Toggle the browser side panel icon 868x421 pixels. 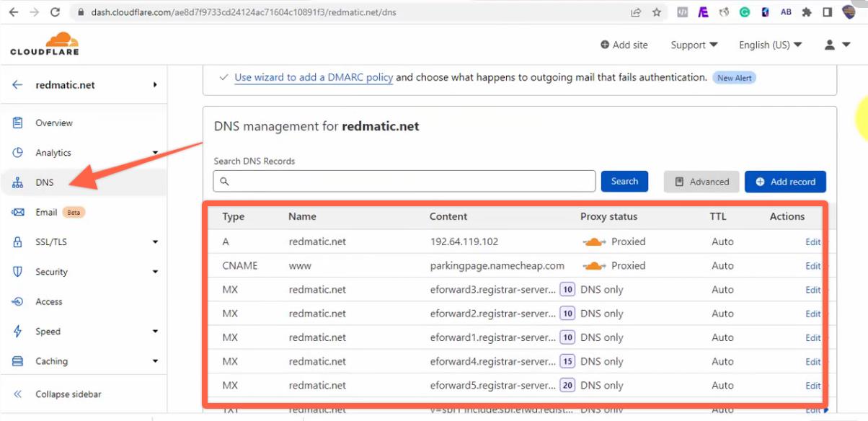(828, 12)
